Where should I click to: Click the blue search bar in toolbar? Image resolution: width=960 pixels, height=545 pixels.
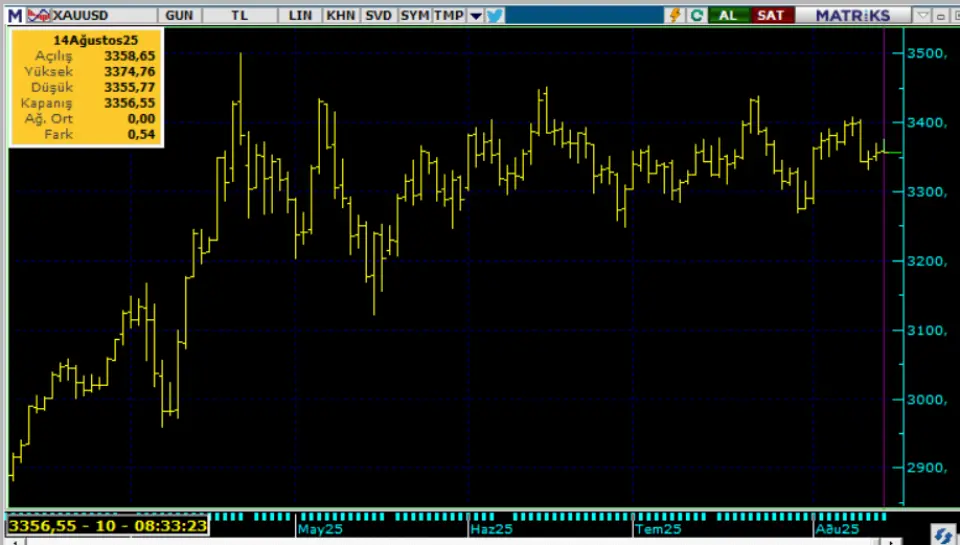tap(585, 15)
